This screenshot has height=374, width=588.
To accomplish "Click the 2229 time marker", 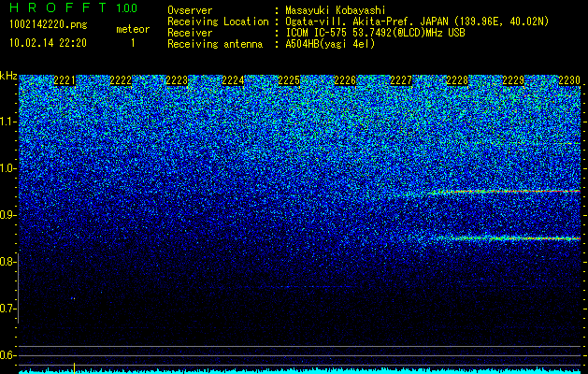I will tap(513, 80).
